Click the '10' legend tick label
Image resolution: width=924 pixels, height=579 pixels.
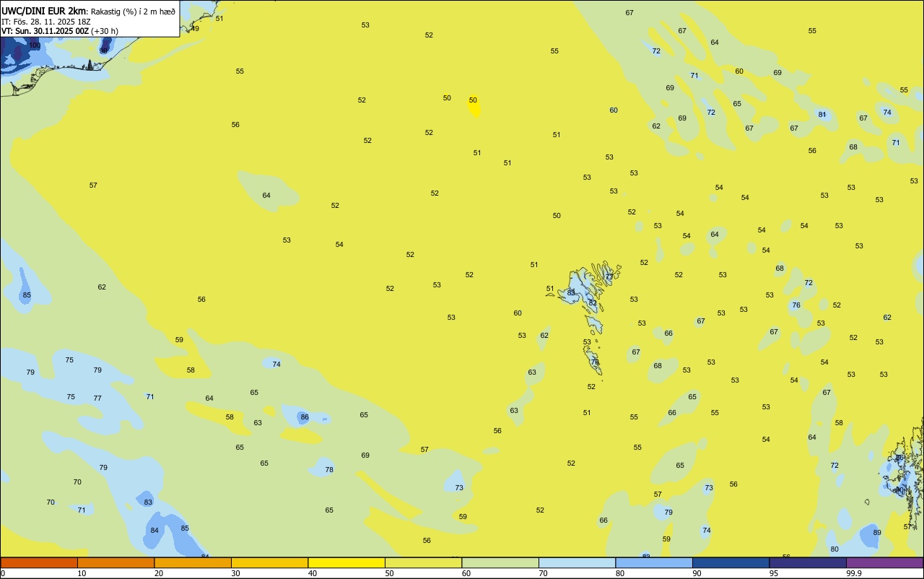tap(82, 573)
